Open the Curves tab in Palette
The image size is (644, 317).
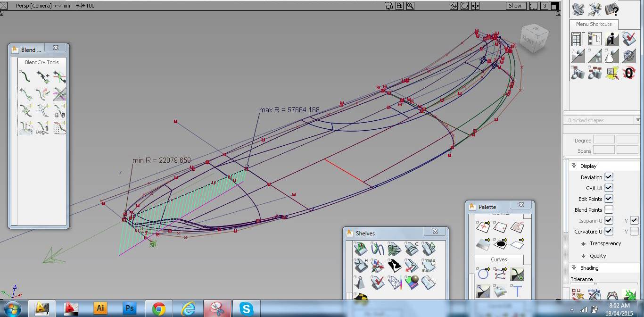coord(499,259)
